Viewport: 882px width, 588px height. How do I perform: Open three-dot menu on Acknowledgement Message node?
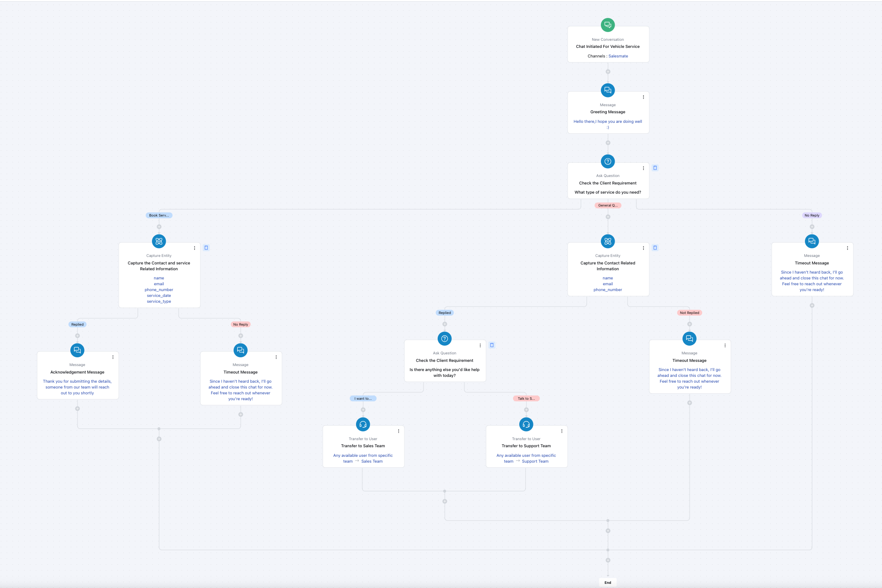(113, 357)
